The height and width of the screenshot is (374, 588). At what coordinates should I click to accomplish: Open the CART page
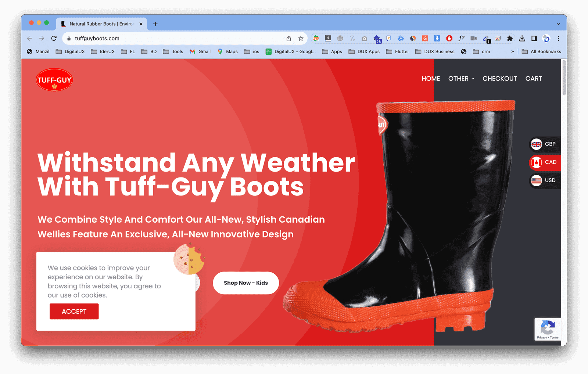(x=534, y=79)
